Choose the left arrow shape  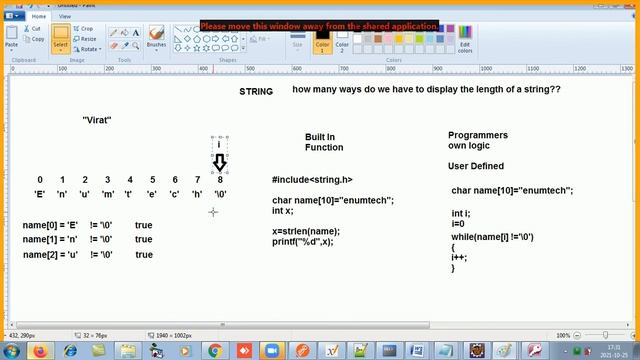[x=225, y=39]
